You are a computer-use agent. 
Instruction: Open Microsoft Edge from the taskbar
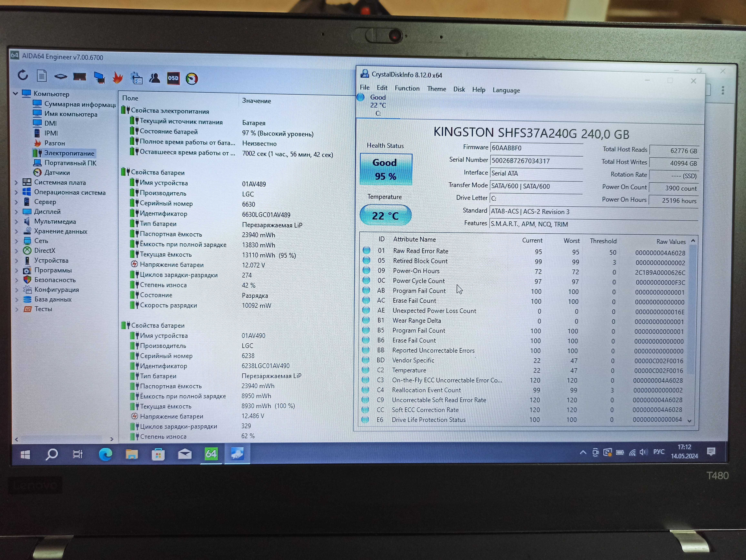[106, 454]
